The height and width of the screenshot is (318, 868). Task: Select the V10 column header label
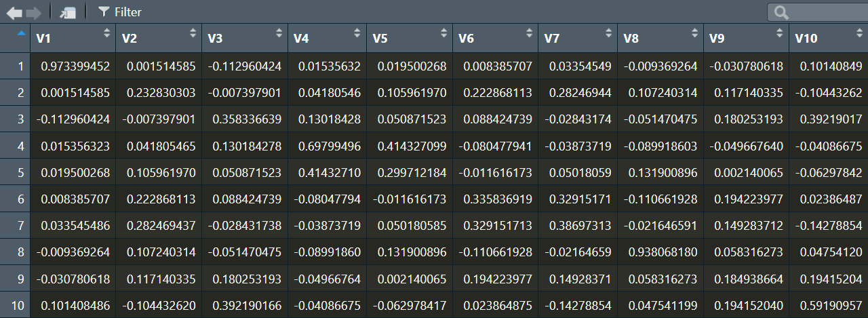(x=806, y=39)
